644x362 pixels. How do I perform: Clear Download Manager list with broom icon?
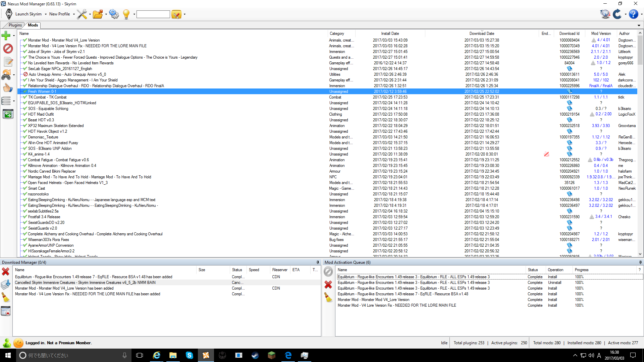pos(6,297)
